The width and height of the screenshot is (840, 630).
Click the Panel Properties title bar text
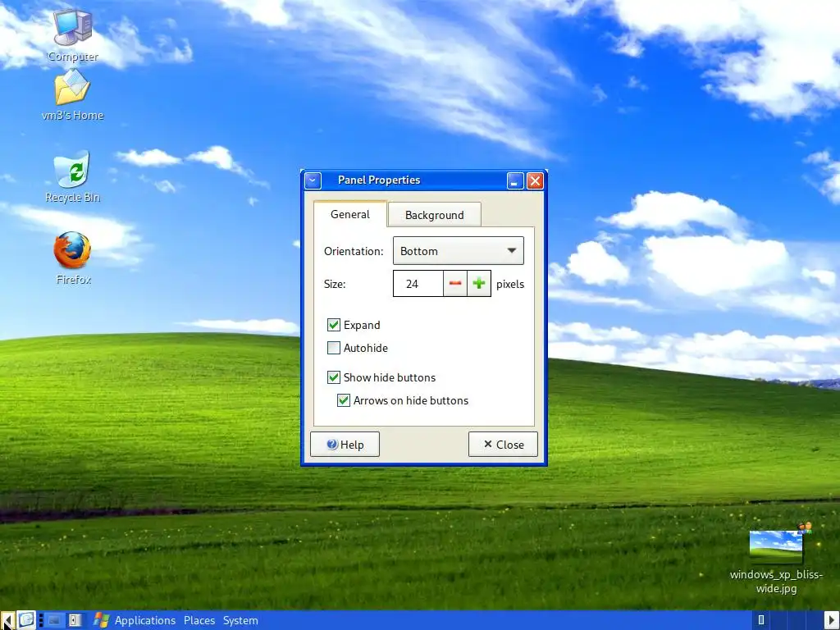379,180
